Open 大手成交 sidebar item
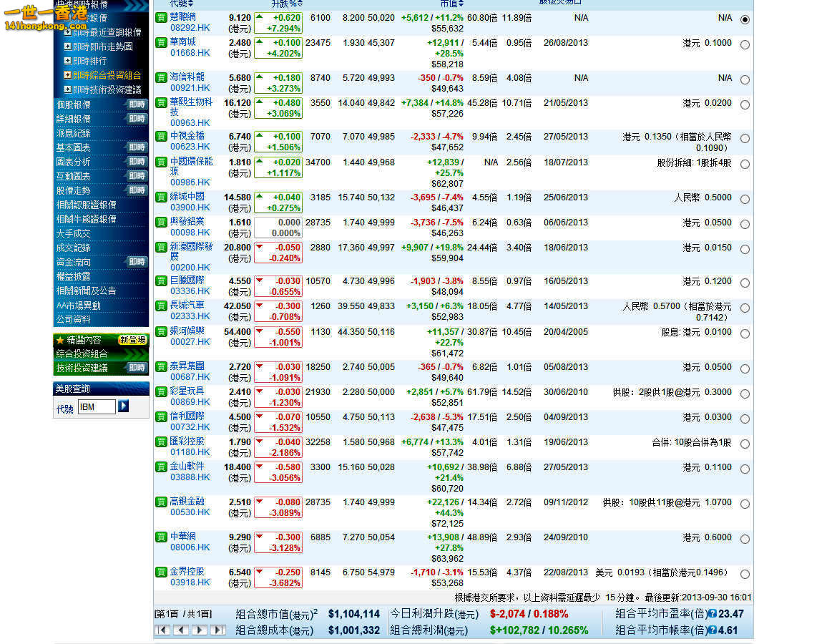The image size is (837, 644). pos(74,234)
